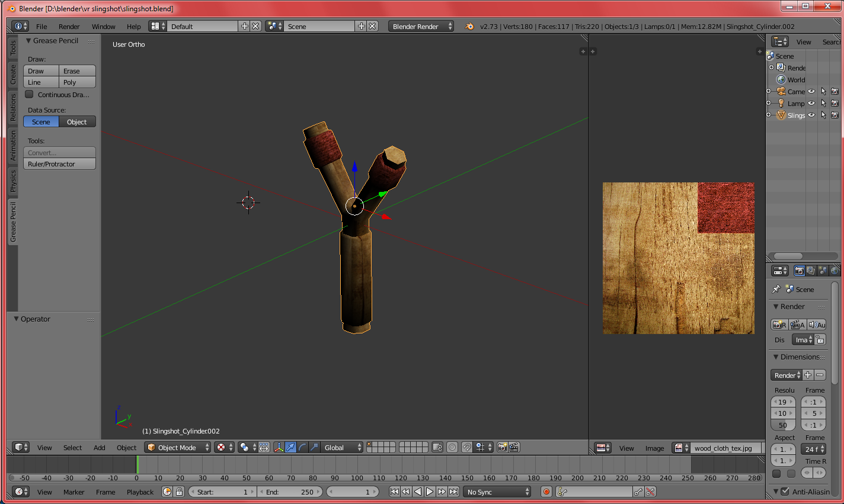Collapse the Operator panel
Viewport: 844px width, 504px height.
[x=17, y=319]
